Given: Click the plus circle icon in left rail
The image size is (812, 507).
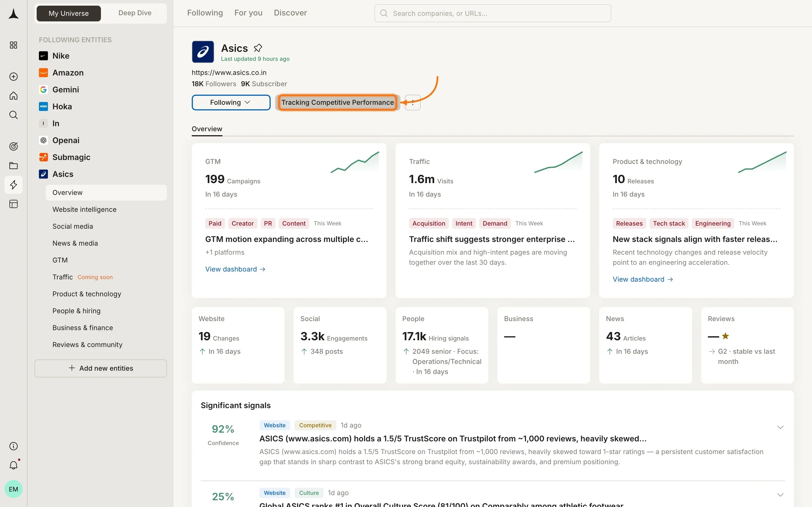Looking at the screenshot, I should [x=14, y=76].
